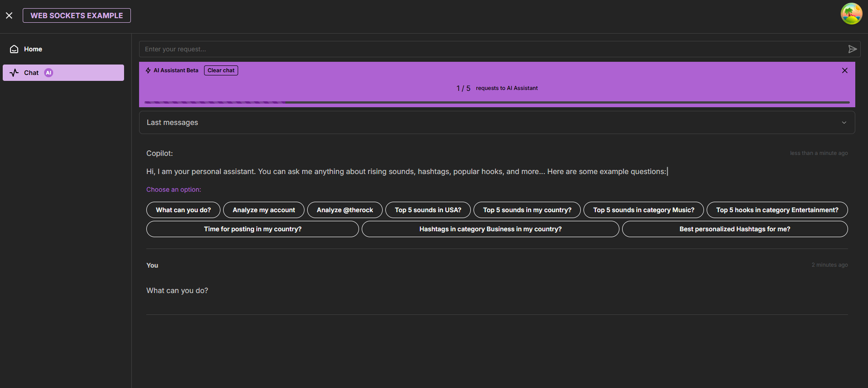Click the Clear chat button
This screenshot has height=388, width=868.
point(221,70)
